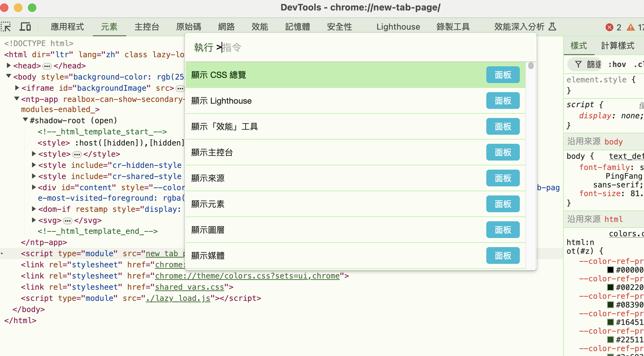Expand the svg node triangle
Viewport: 644px width, 356px height.
point(34,220)
